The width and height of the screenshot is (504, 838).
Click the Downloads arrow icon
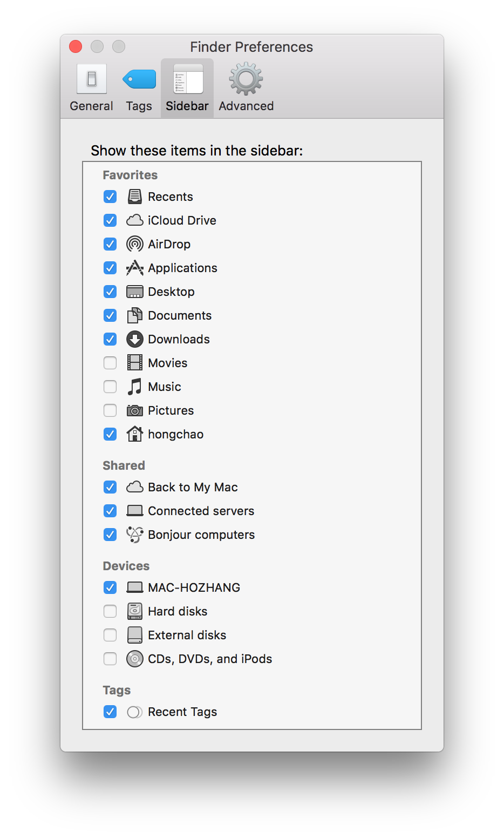(134, 339)
